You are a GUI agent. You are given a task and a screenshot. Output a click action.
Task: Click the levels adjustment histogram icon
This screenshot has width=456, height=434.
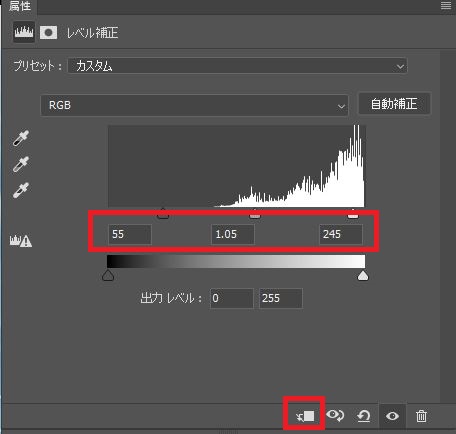coord(24,32)
